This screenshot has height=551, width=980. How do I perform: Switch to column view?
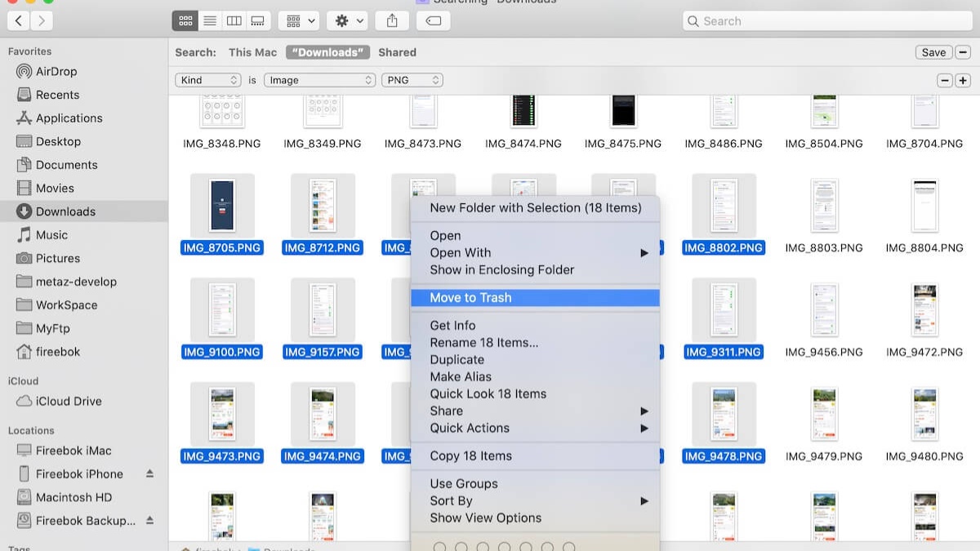pos(234,20)
